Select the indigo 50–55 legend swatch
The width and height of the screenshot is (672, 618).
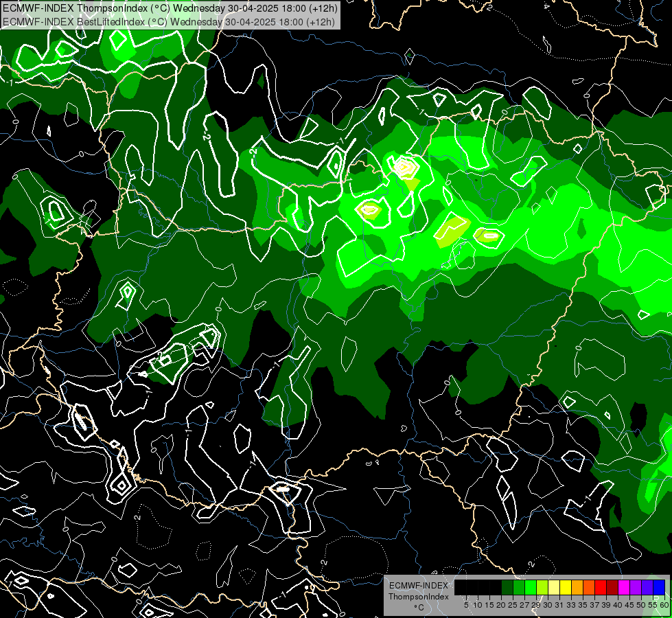tap(647, 587)
